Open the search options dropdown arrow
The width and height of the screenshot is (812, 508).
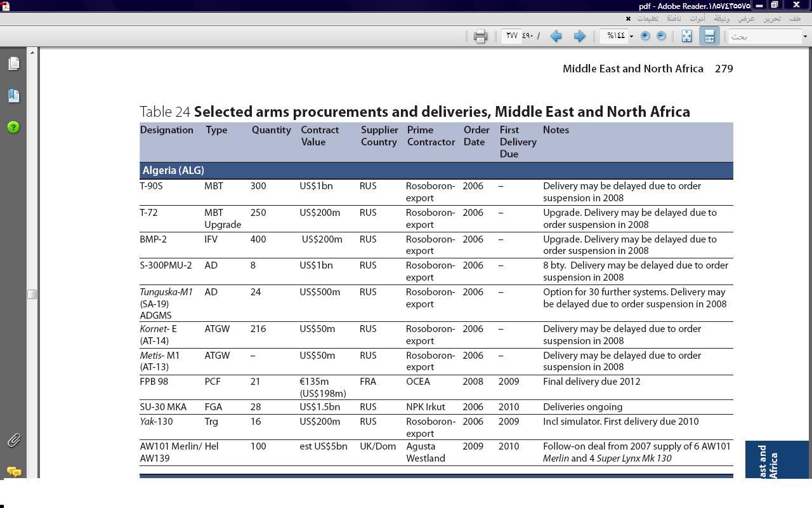805,36
